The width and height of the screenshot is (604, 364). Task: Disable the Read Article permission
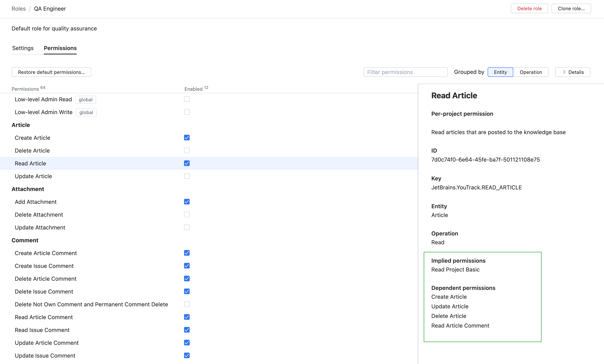point(187,163)
